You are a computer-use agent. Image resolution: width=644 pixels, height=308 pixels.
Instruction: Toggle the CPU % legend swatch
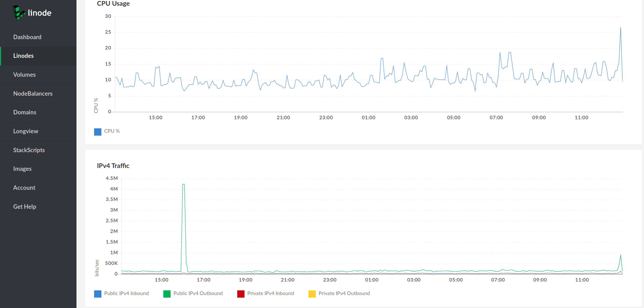click(x=98, y=132)
